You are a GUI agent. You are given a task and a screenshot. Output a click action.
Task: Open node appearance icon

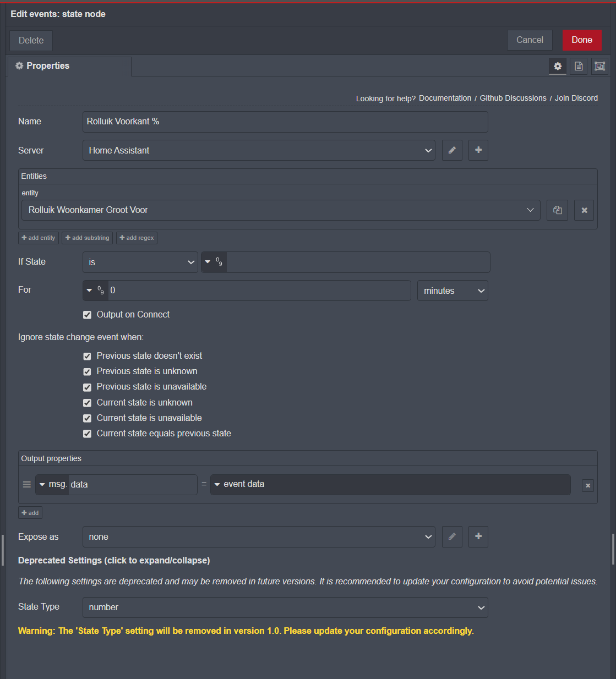pos(599,66)
